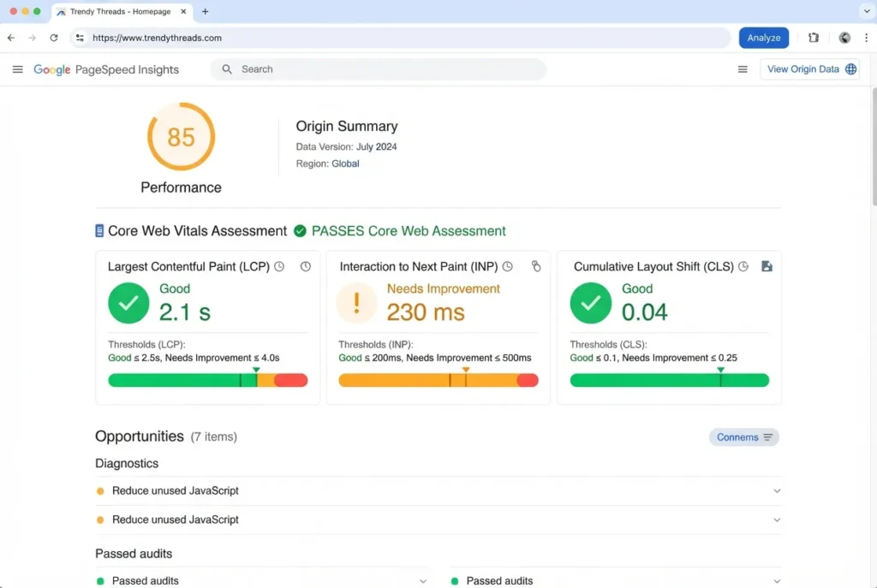Viewport: 877px width, 588px height.
Task: Click the document icon on CLS card
Action: [x=767, y=267]
